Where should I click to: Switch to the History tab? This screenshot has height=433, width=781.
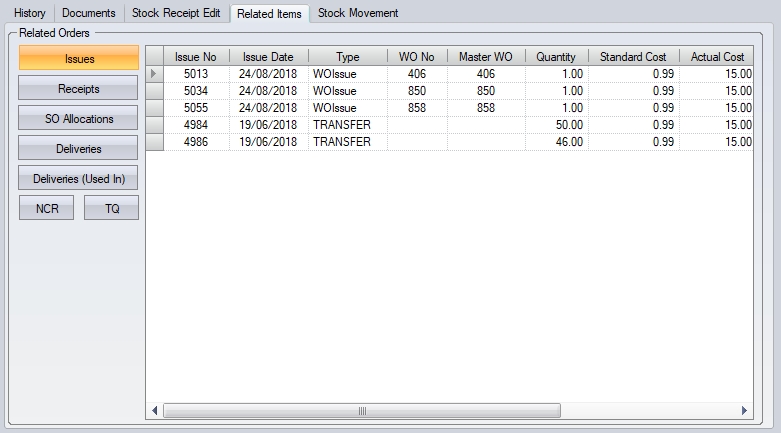tap(29, 13)
